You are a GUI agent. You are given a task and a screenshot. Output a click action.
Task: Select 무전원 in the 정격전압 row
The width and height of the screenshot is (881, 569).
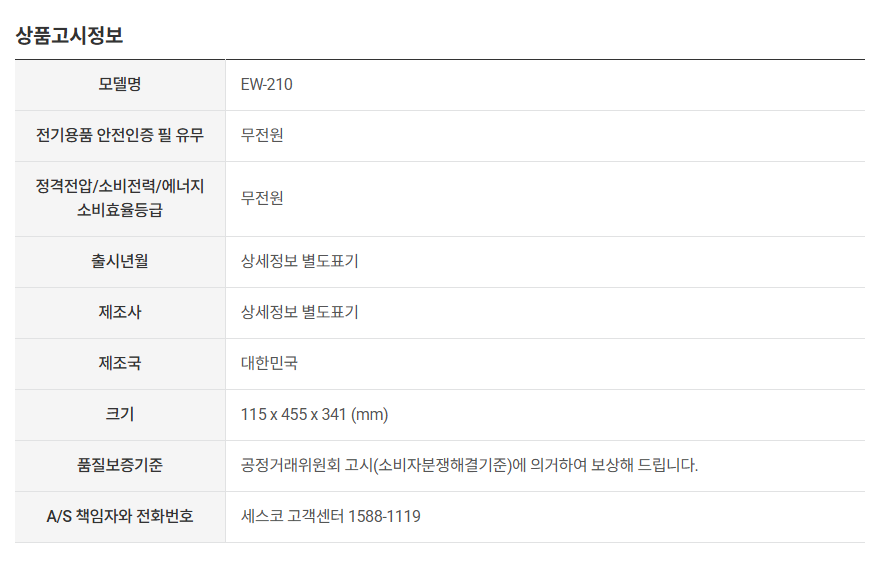[x=262, y=198]
